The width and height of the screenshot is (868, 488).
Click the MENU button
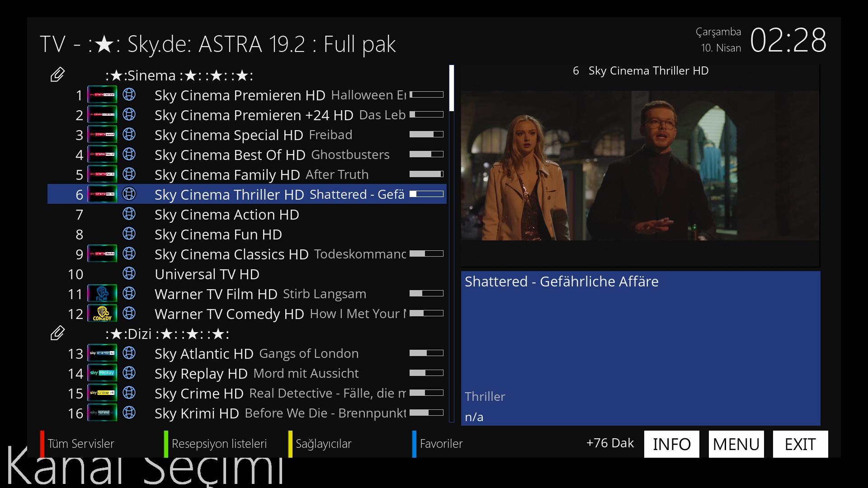(736, 444)
